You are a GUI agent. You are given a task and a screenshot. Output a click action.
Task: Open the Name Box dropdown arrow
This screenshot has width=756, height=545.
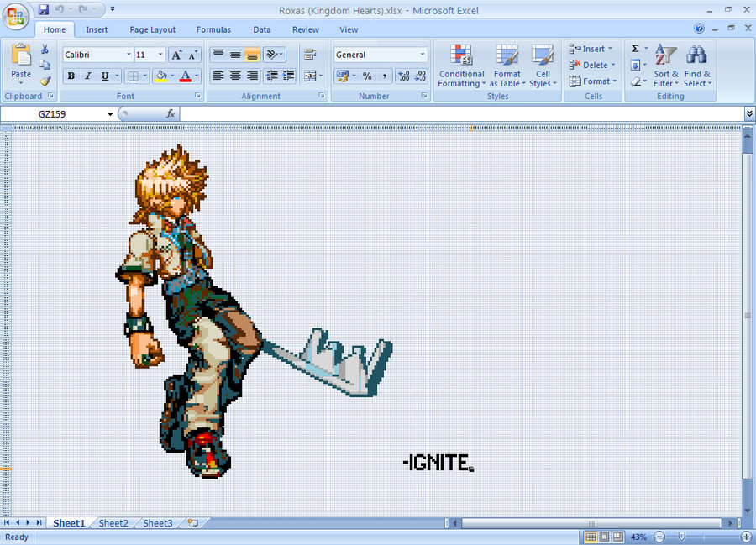click(x=109, y=114)
